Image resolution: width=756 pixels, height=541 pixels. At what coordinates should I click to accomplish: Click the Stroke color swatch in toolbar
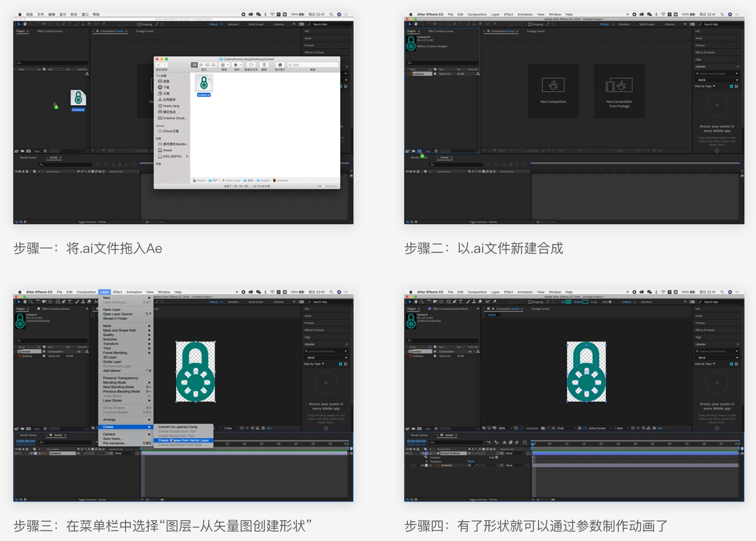[585, 302]
